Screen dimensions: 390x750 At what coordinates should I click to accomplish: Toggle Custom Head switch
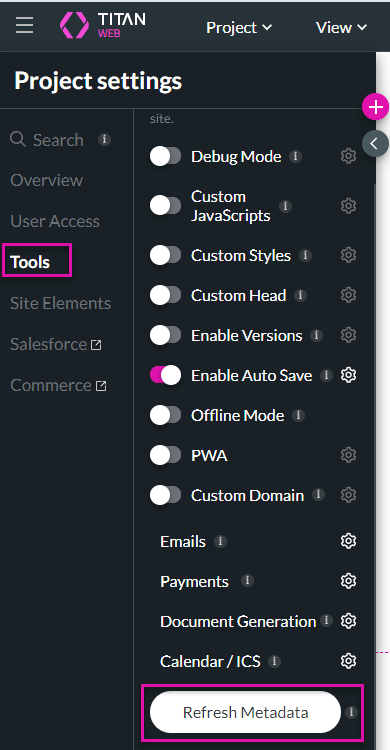tap(166, 295)
